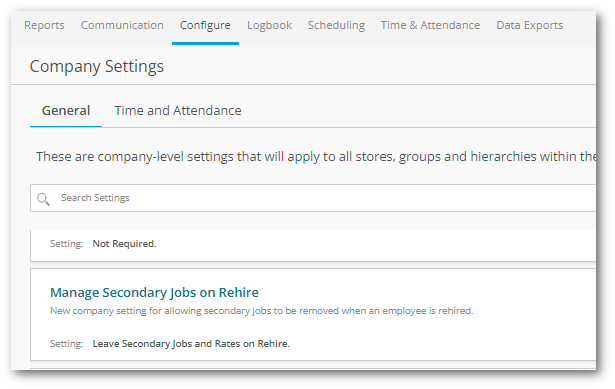Open Time & Attendance top menu
The image size is (615, 389).
click(430, 25)
